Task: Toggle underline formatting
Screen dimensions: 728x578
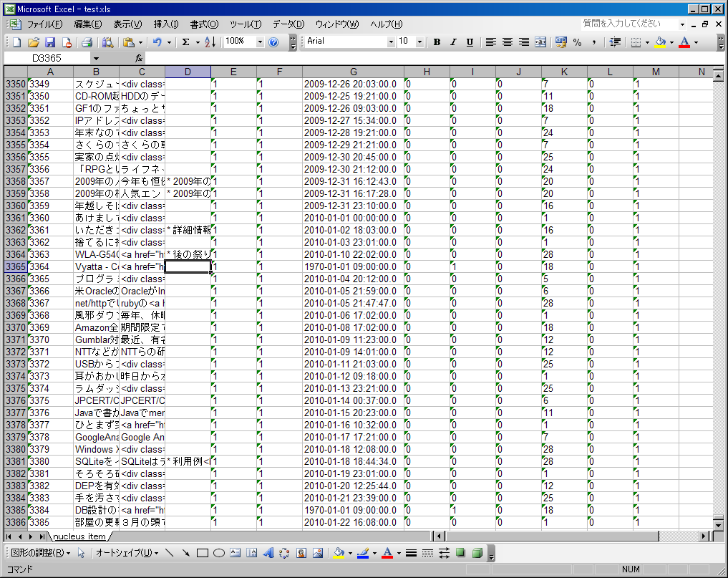Action: (x=470, y=42)
